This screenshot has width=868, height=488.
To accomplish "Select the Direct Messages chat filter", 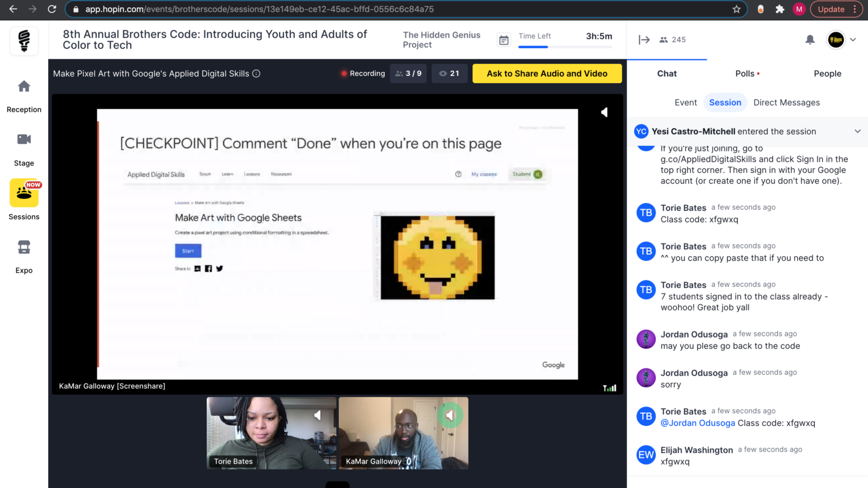I will click(786, 102).
